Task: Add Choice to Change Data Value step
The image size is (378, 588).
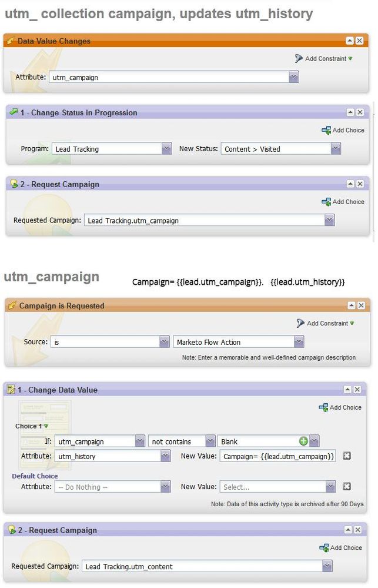Action: (x=340, y=407)
